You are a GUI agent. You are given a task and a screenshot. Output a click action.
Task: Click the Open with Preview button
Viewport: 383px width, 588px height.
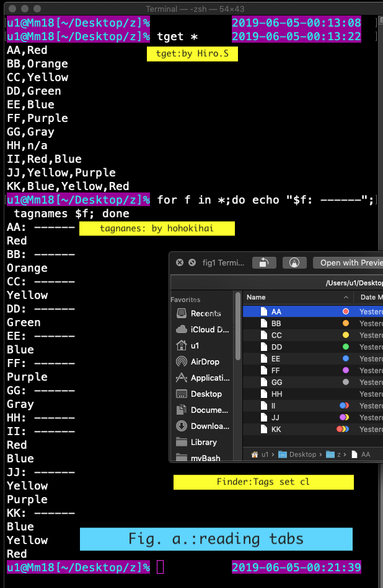pos(350,262)
